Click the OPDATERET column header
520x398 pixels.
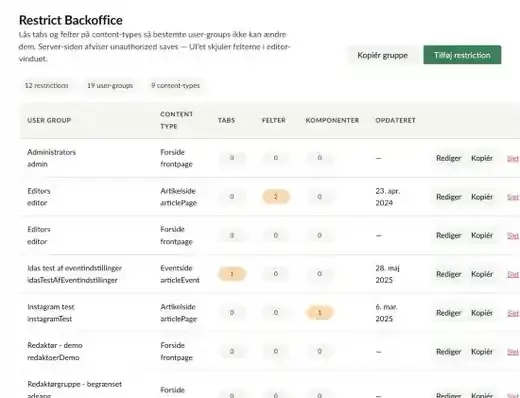coord(395,120)
